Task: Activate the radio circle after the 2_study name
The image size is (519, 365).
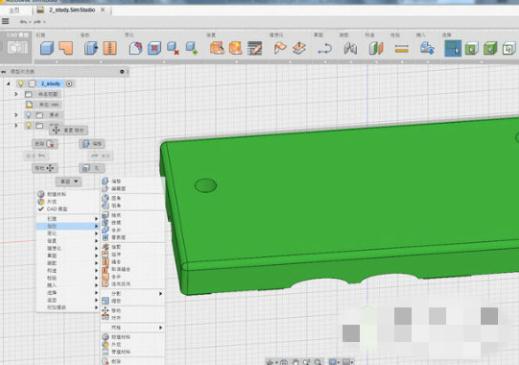Action: click(69, 84)
